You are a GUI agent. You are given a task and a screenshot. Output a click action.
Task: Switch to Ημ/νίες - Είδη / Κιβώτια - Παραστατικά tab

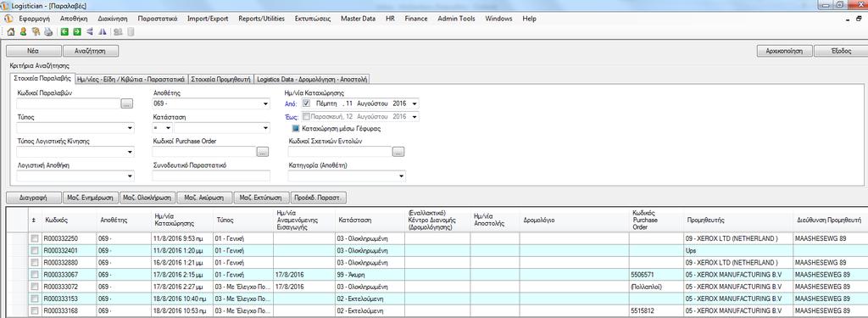pos(131,79)
